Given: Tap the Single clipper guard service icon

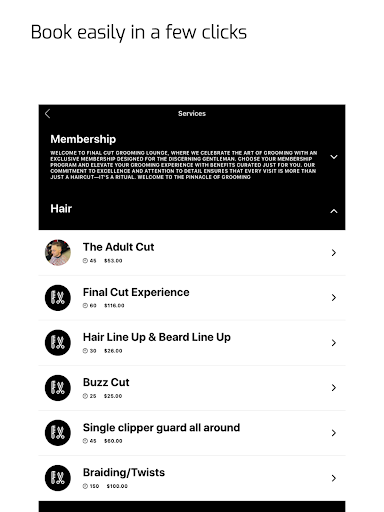Looking at the screenshot, I should [58, 433].
